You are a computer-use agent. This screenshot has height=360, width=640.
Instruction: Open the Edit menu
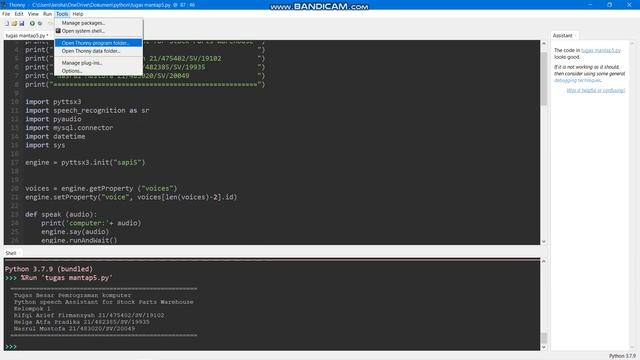[x=19, y=14]
